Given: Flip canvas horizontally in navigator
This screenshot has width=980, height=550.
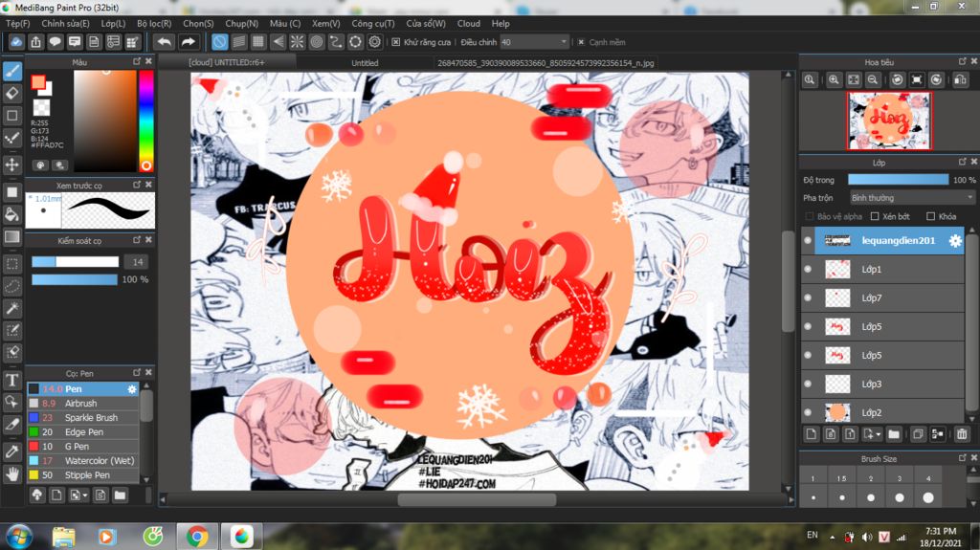Looking at the screenshot, I should point(960,80).
